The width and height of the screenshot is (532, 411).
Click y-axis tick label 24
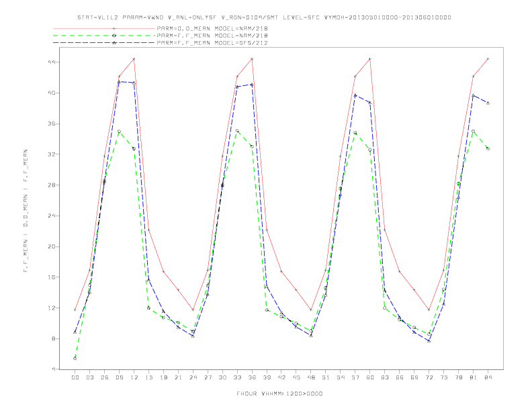[x=52, y=216]
